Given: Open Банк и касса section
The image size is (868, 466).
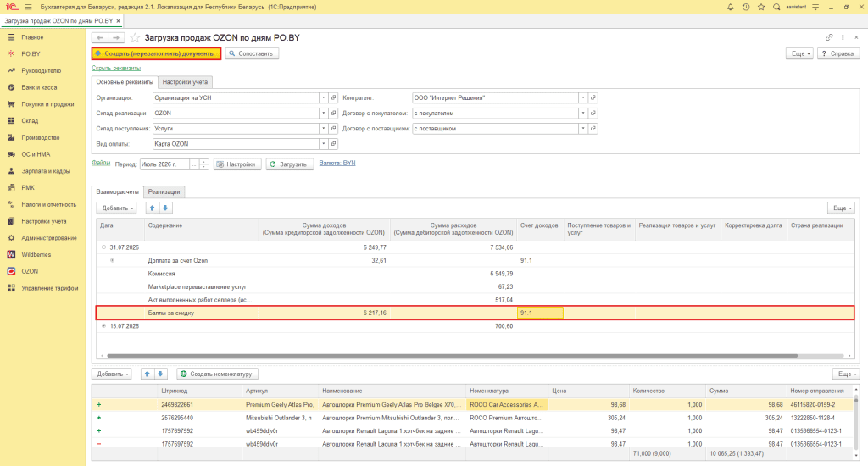Looking at the screenshot, I should point(39,87).
